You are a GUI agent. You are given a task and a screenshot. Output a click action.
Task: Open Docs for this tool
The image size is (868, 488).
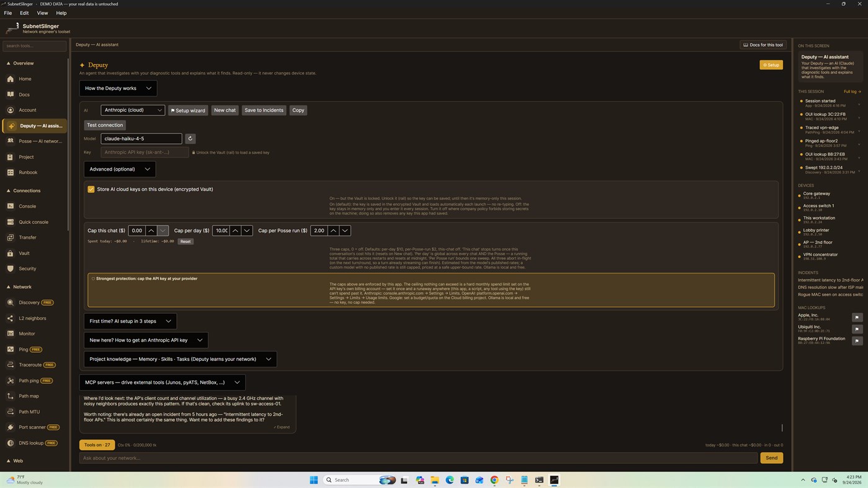[763, 45]
